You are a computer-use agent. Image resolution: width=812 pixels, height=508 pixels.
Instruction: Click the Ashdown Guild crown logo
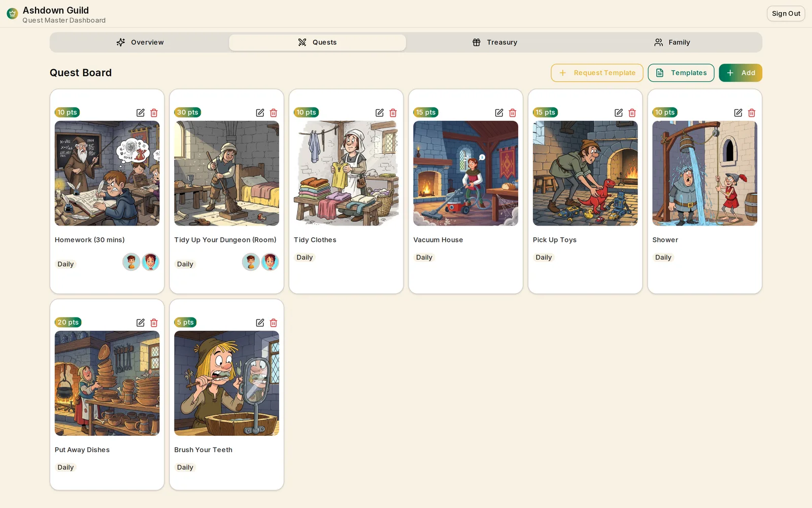pos(12,14)
